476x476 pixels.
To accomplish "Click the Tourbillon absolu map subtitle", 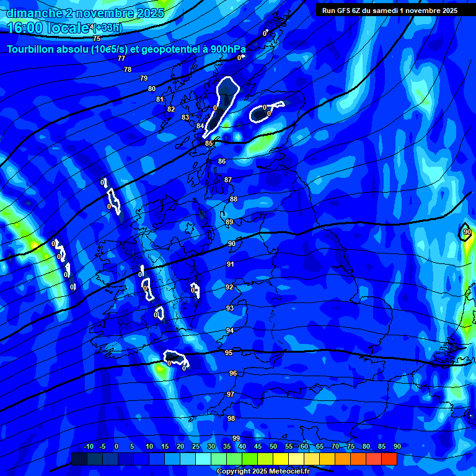I will point(126,49).
